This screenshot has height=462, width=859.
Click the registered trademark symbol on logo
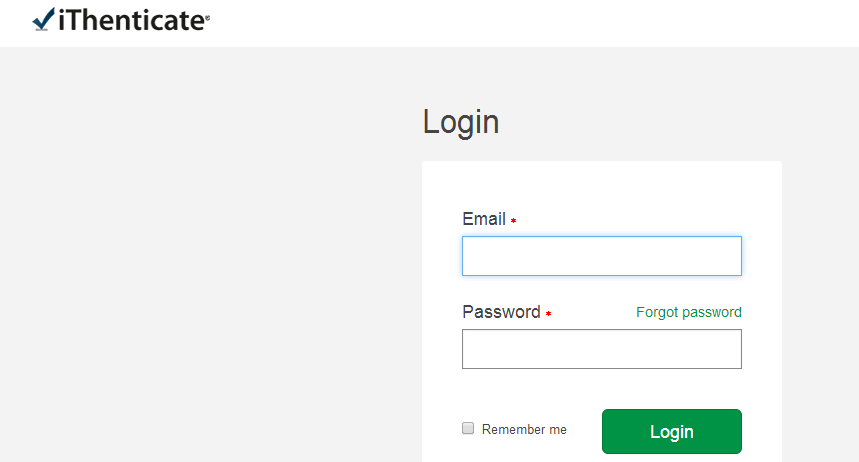[207, 15]
